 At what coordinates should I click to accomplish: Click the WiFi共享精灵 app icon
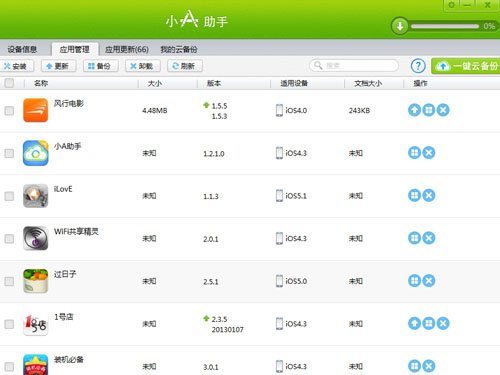(36, 238)
